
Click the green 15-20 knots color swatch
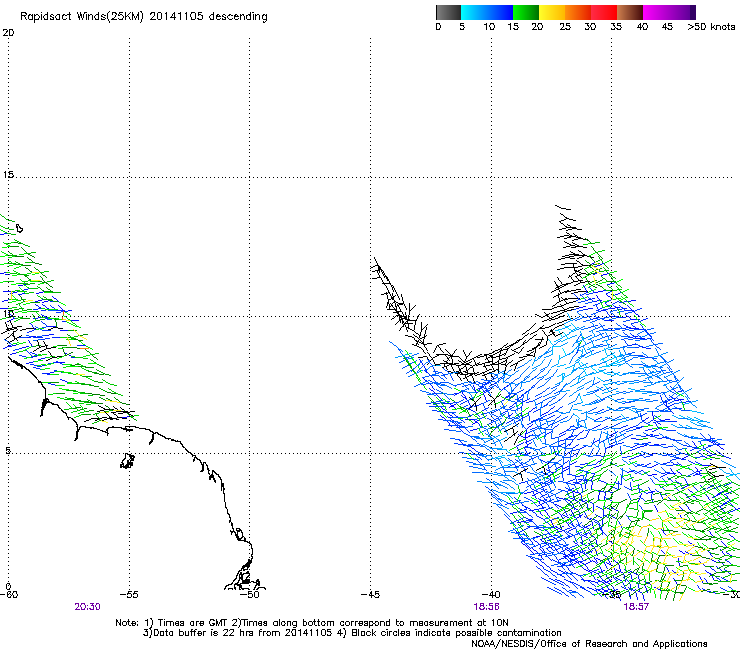[526, 12]
